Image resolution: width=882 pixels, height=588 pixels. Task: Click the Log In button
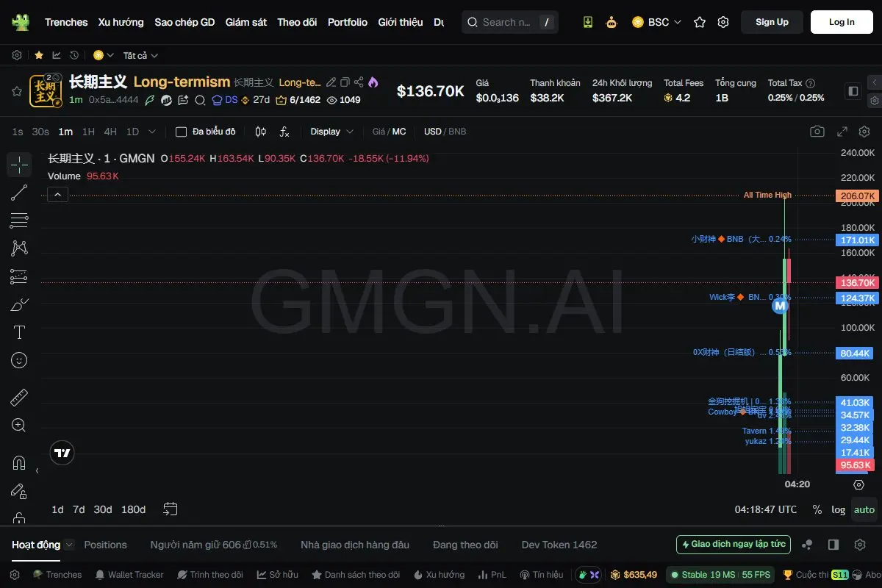click(x=842, y=22)
